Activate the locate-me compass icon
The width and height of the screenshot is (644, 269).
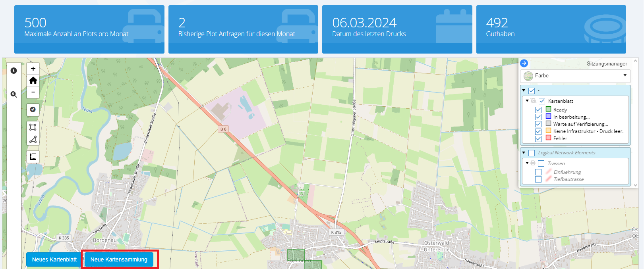point(33,110)
